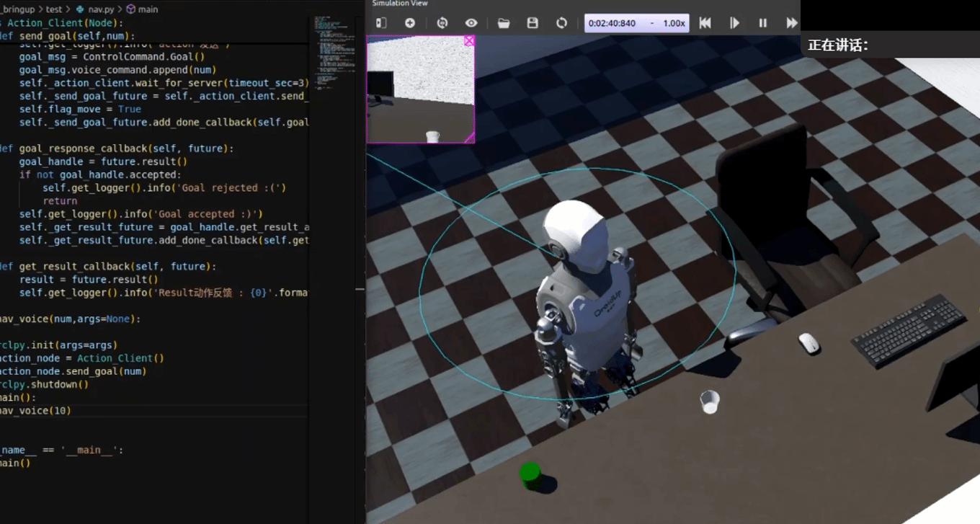Screen dimensions: 980x524
Task: Click the camera overlay preview image
Action: (x=420, y=90)
